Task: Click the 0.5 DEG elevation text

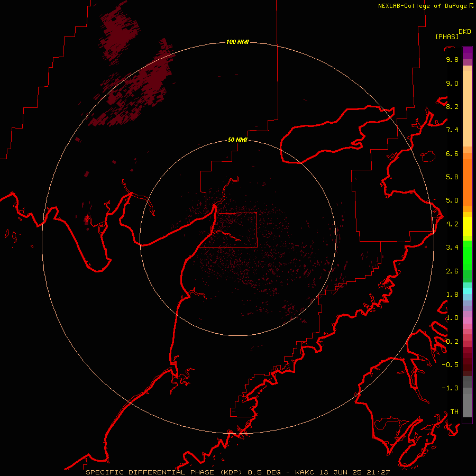Action: [x=265, y=472]
